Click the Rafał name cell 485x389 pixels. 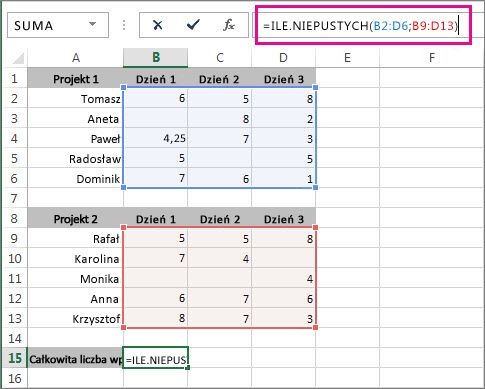pyautogui.click(x=76, y=239)
